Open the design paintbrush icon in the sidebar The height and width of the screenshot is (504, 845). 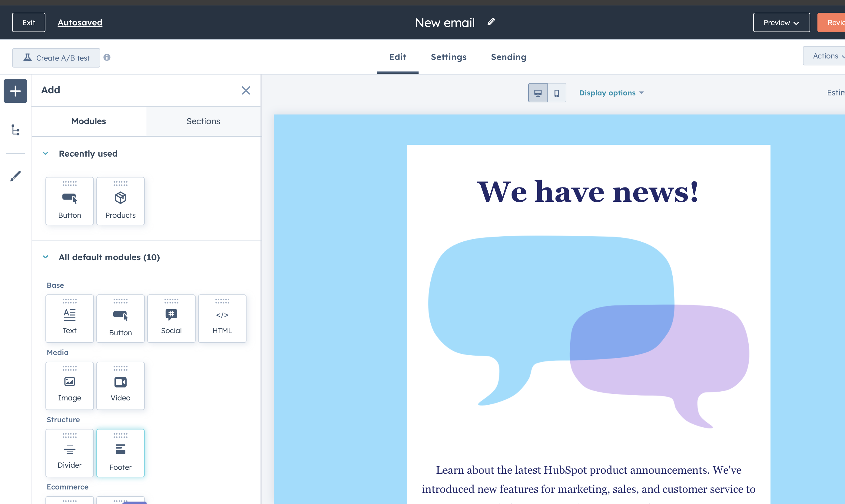[15, 176]
